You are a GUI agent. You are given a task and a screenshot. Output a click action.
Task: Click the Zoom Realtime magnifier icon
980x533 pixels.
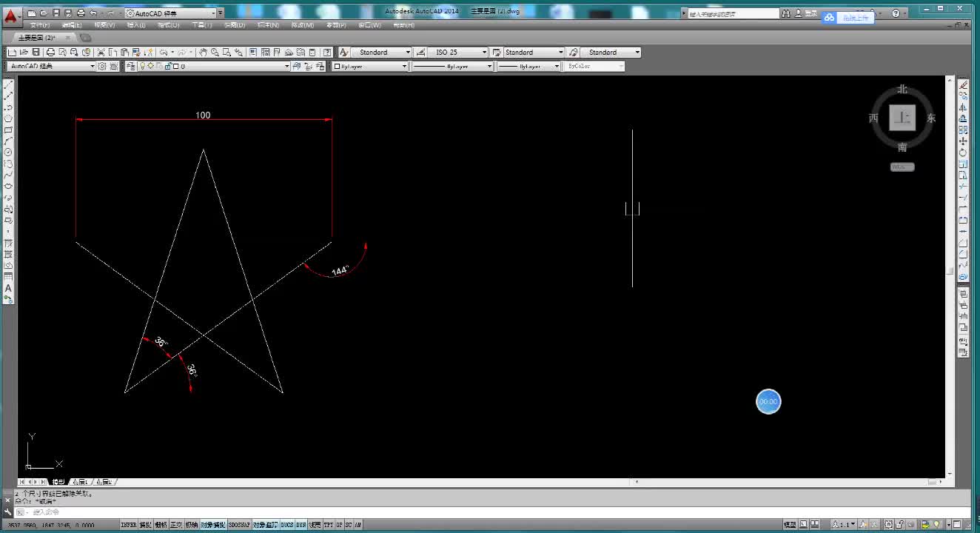215,52
